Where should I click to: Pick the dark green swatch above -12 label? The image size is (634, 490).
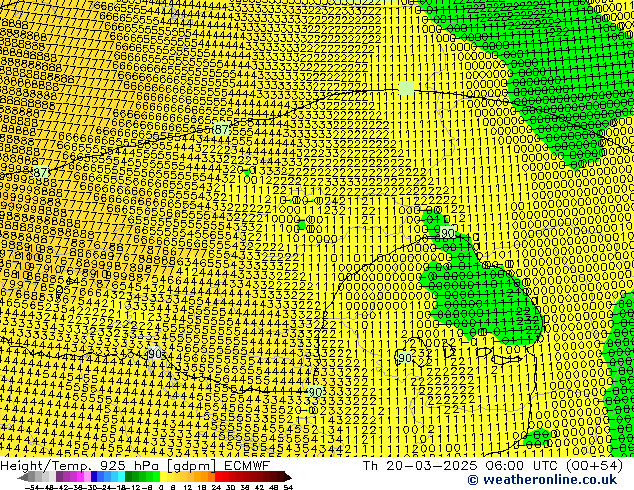point(129,477)
